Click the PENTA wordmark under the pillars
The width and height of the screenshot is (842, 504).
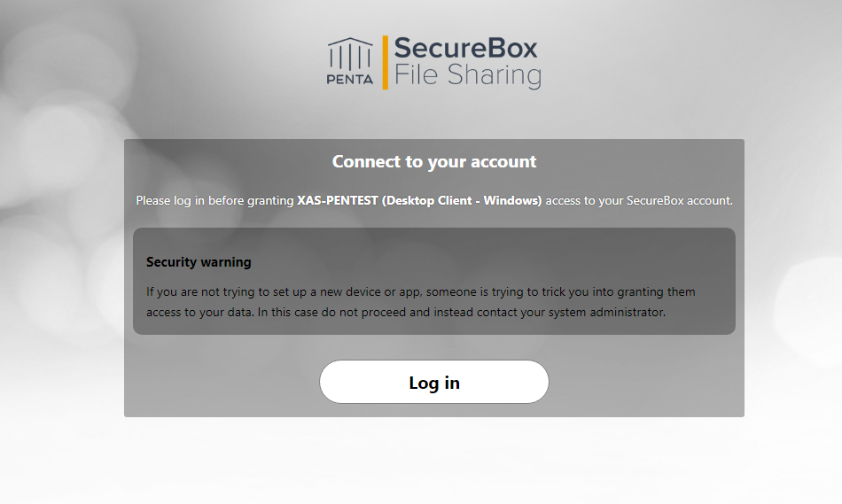(x=350, y=80)
